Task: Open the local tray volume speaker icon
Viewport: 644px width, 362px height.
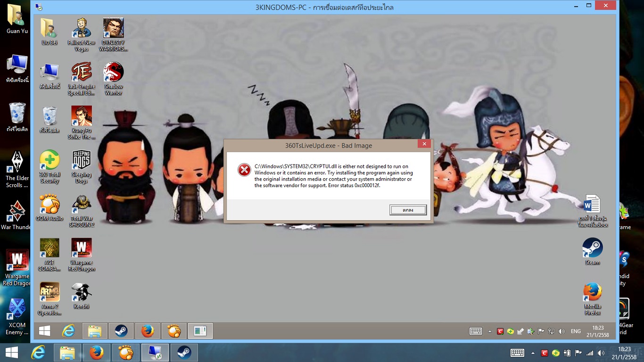Action: [601, 353]
